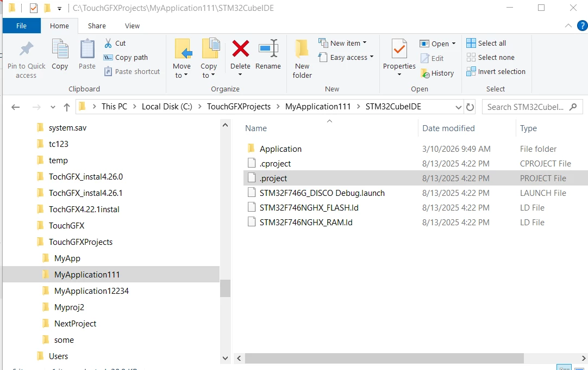588x370 pixels.
Task: Select MyApp folder in the tree
Action: coord(67,258)
